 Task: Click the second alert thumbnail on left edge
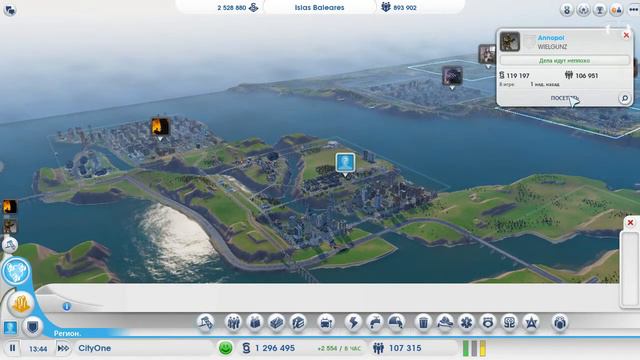tap(10, 226)
